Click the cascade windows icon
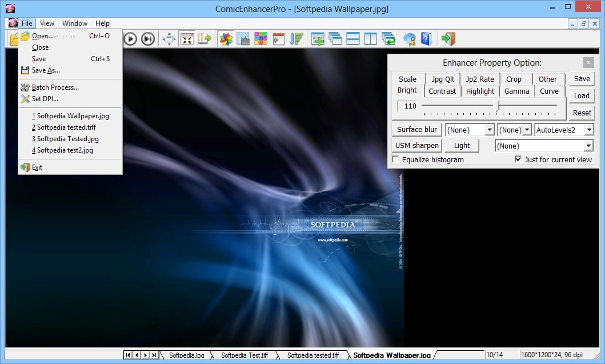 coord(335,39)
